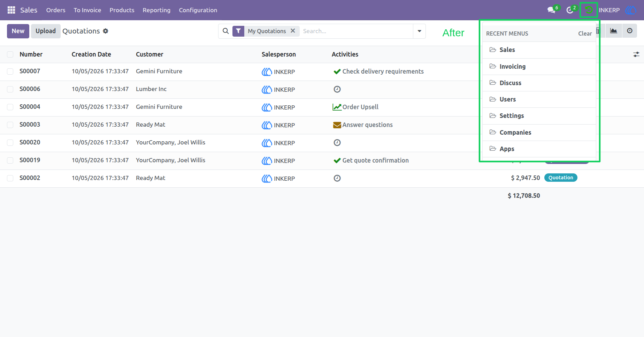Open Get quote confirmation activity

pos(371,160)
